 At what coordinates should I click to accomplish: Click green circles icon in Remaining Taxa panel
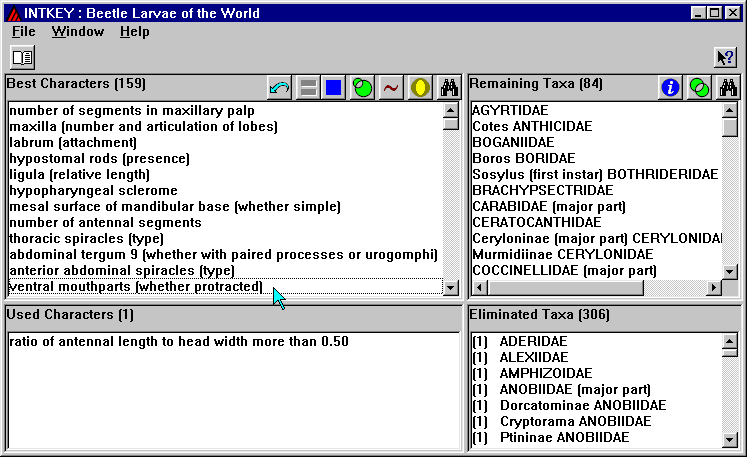pyautogui.click(x=699, y=88)
